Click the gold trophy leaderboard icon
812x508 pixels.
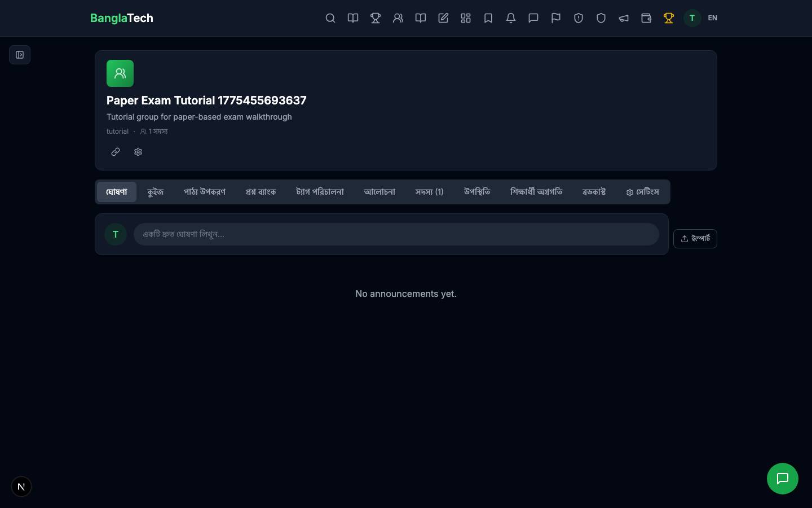(669, 18)
